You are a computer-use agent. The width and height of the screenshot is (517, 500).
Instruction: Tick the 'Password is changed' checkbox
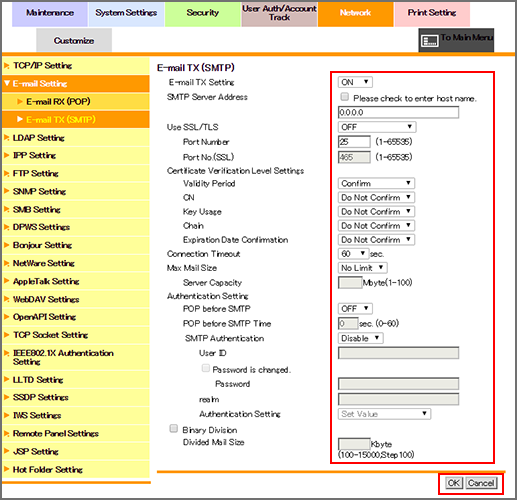pyautogui.click(x=206, y=368)
